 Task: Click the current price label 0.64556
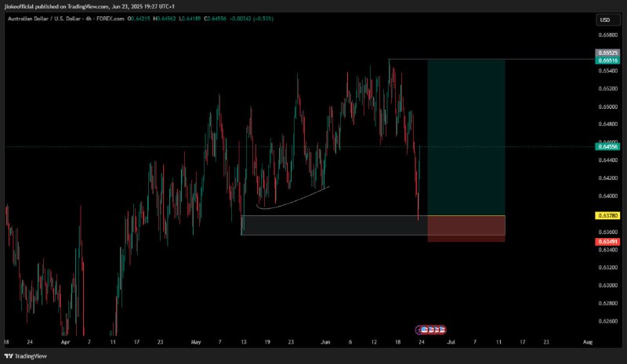click(607, 146)
